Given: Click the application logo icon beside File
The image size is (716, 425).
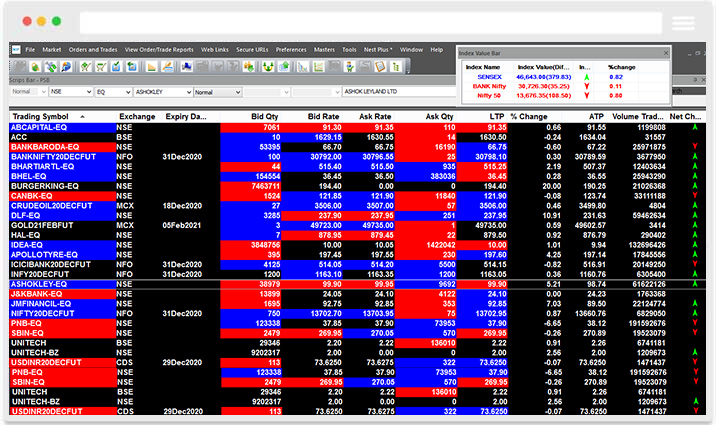Looking at the screenshot, I should click(x=16, y=49).
